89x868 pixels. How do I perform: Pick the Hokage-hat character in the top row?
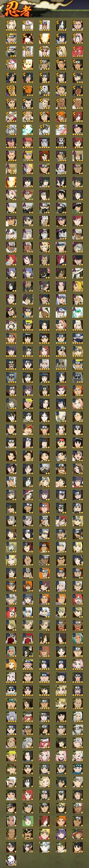28,26
